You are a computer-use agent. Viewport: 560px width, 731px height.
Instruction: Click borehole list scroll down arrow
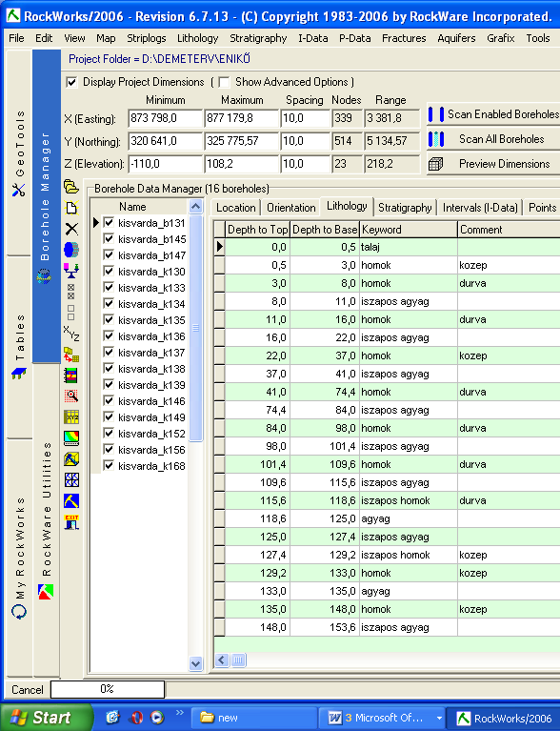coord(195,663)
